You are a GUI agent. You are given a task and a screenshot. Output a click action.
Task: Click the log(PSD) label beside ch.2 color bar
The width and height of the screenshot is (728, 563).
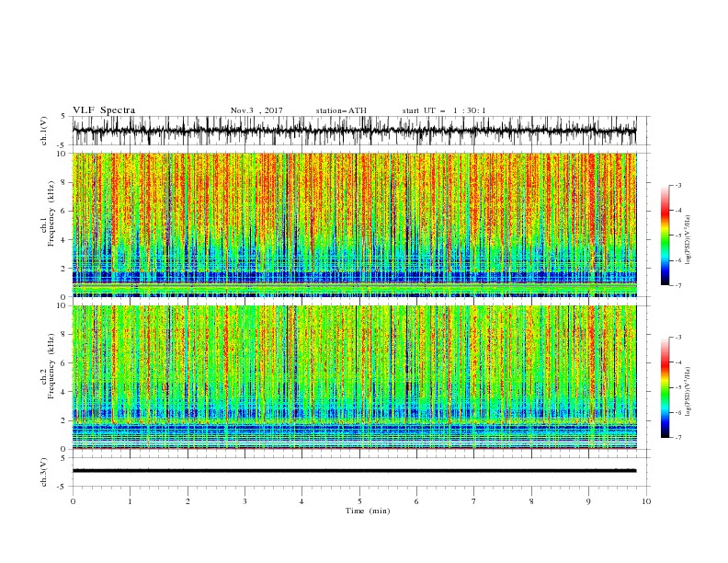coord(688,392)
